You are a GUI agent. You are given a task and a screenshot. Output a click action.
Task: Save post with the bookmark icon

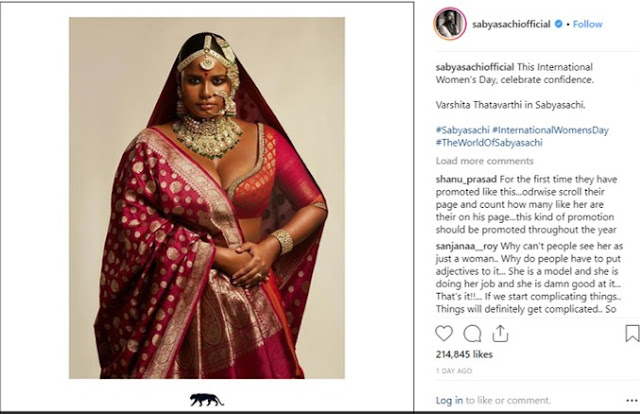click(630, 334)
